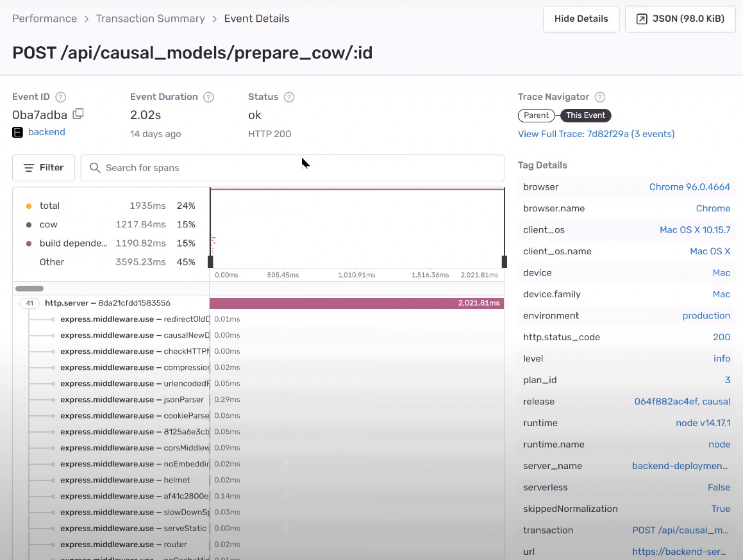Open the View Full Trace link
The width and height of the screenshot is (743, 560).
(596, 134)
